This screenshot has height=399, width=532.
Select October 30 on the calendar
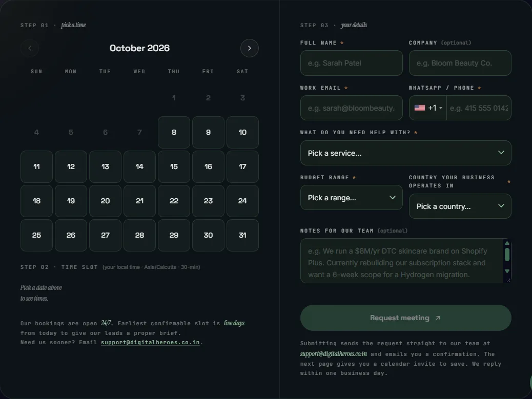pyautogui.click(x=208, y=235)
